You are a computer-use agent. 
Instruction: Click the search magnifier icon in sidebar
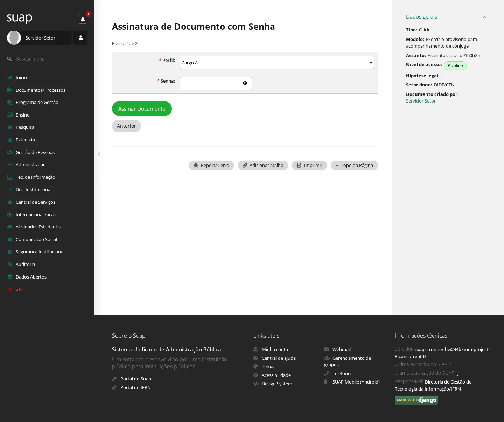coord(9,59)
